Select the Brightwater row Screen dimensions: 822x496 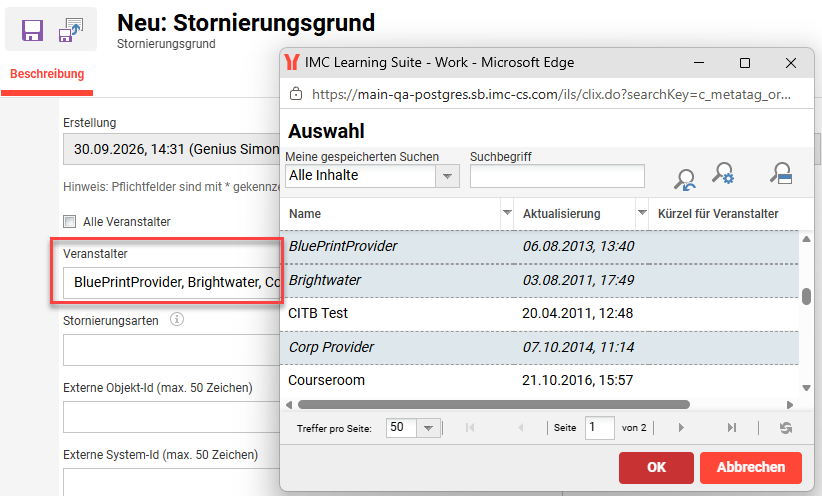pos(539,281)
